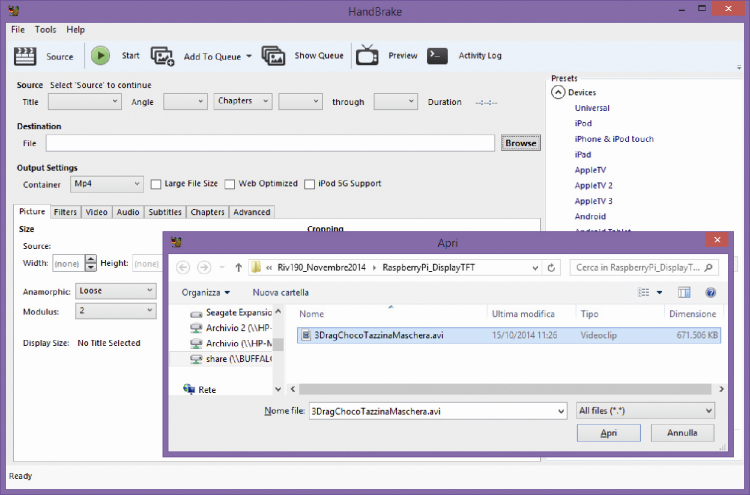Open the Modulus dropdown
The height and width of the screenshot is (495, 750).
(x=116, y=311)
